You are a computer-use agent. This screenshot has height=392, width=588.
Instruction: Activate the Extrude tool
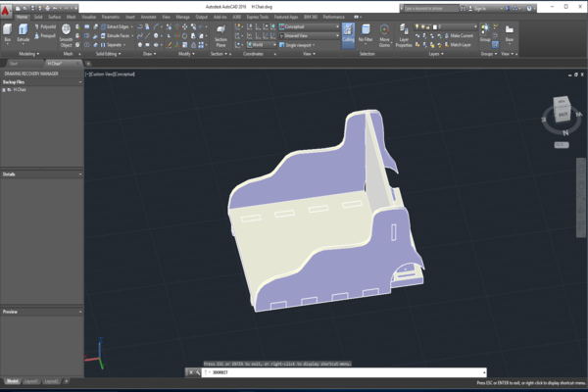[23, 33]
